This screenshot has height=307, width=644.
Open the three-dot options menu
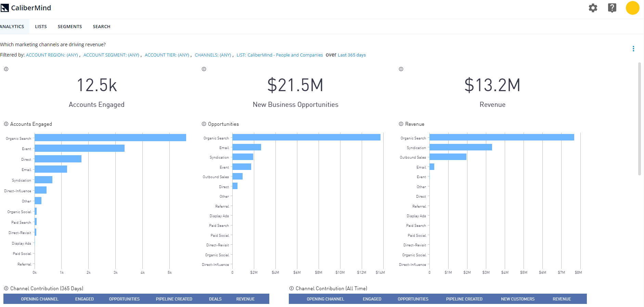[x=633, y=49]
